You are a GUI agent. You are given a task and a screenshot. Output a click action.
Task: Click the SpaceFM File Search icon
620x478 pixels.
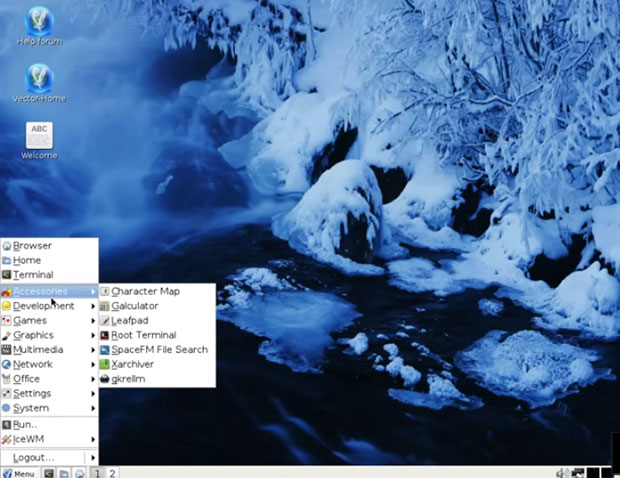click(x=104, y=350)
